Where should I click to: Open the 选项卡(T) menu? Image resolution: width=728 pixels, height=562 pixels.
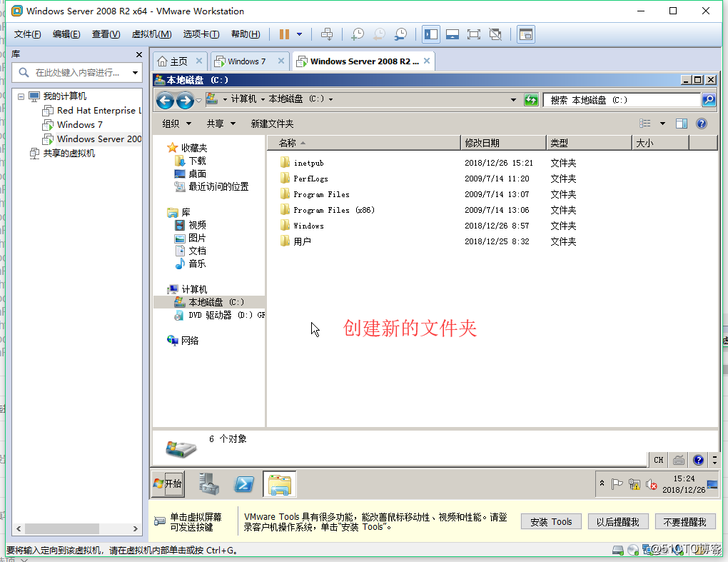[x=201, y=34]
